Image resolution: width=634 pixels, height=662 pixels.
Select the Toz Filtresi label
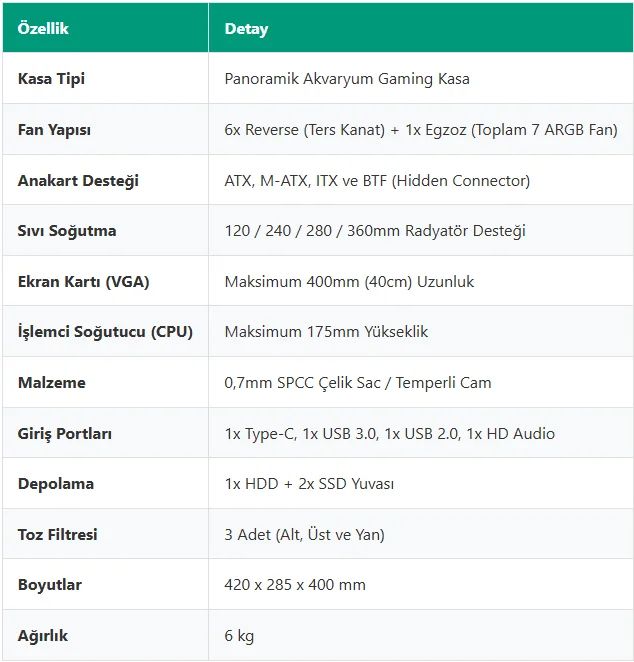point(57,534)
